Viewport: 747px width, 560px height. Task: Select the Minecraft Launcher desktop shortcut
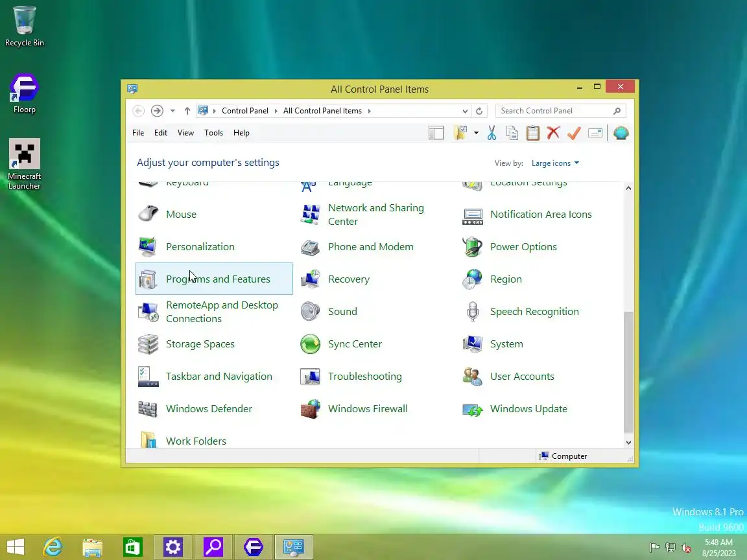tap(24, 164)
